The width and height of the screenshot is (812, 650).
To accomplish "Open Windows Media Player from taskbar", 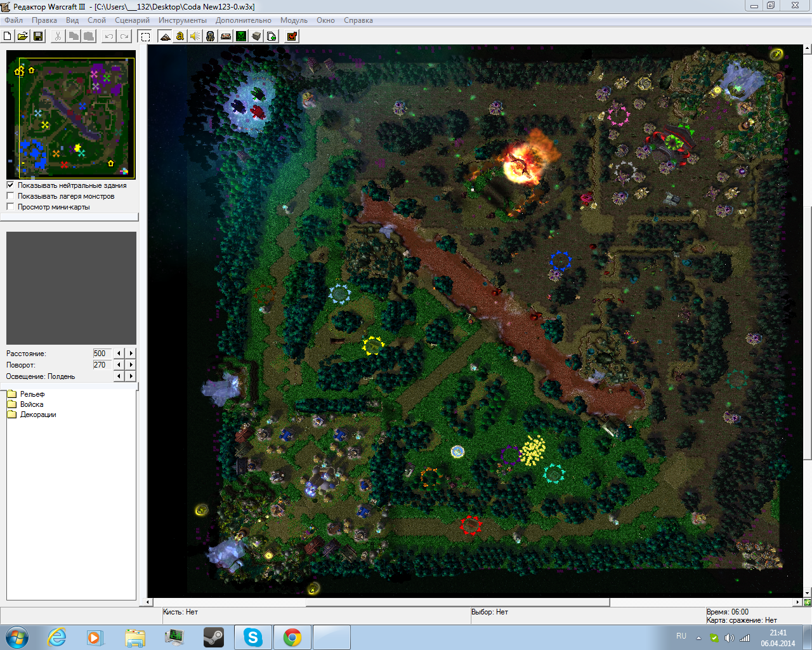I will click(x=95, y=637).
